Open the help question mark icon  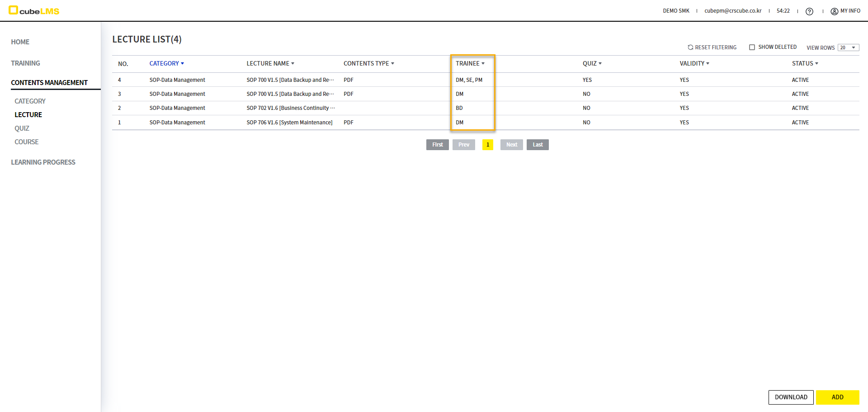(x=809, y=11)
